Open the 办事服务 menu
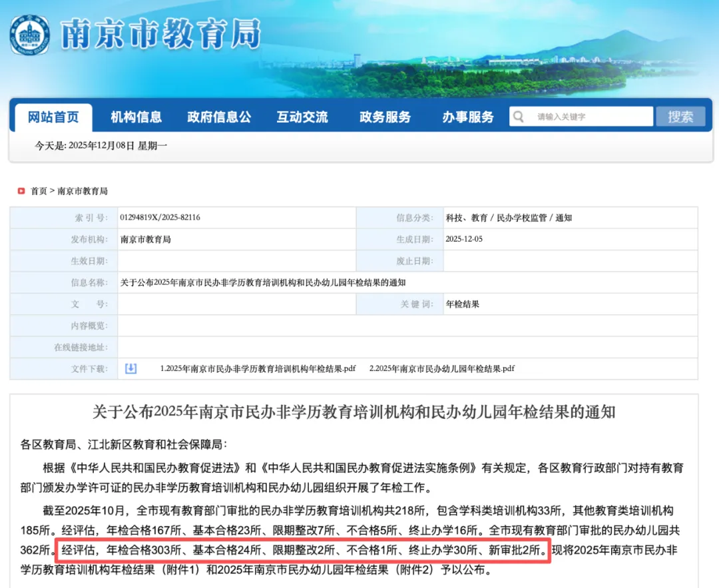719x588 pixels. coord(468,117)
